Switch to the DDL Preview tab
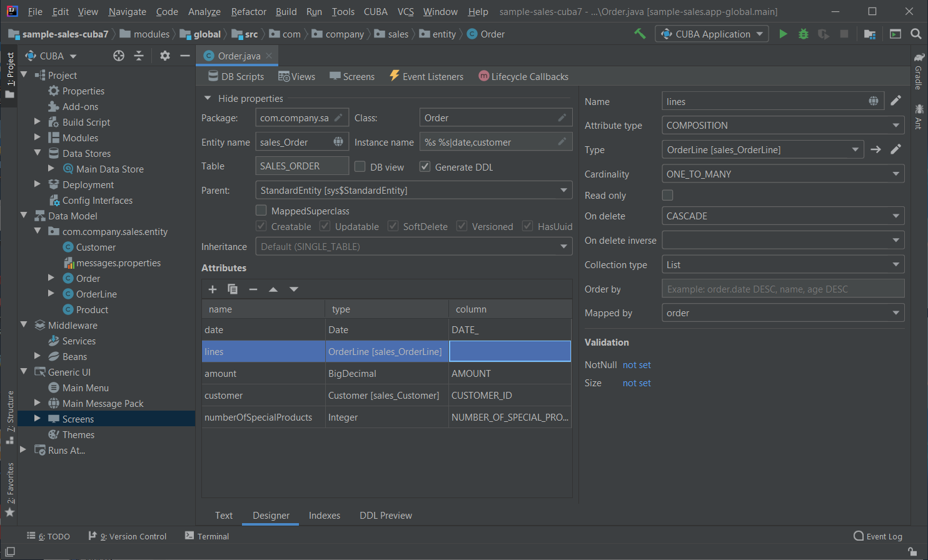 [386, 515]
